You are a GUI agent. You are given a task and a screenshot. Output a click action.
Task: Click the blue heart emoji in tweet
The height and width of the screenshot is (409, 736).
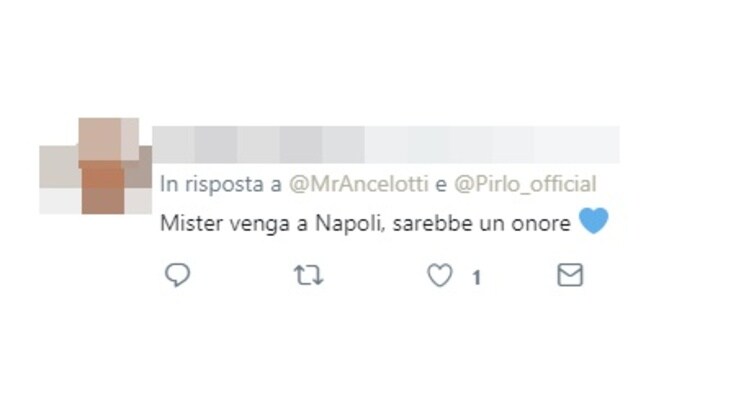[594, 221]
